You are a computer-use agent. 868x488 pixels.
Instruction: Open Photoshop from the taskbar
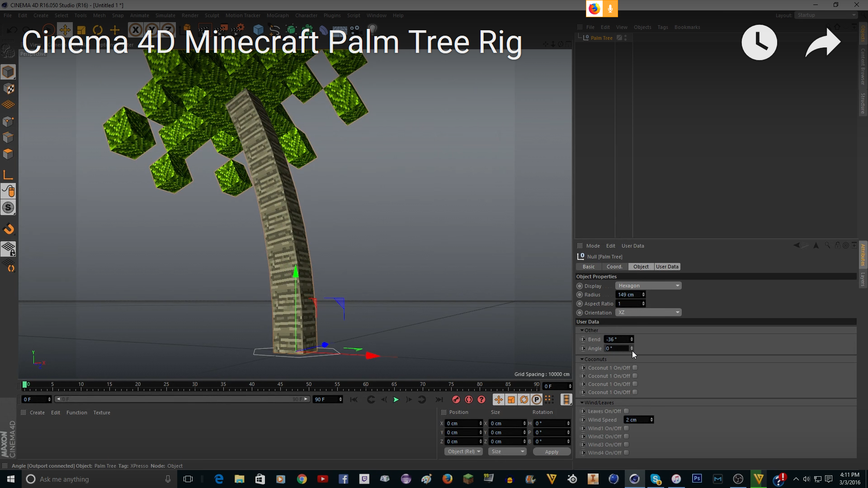[x=697, y=479]
